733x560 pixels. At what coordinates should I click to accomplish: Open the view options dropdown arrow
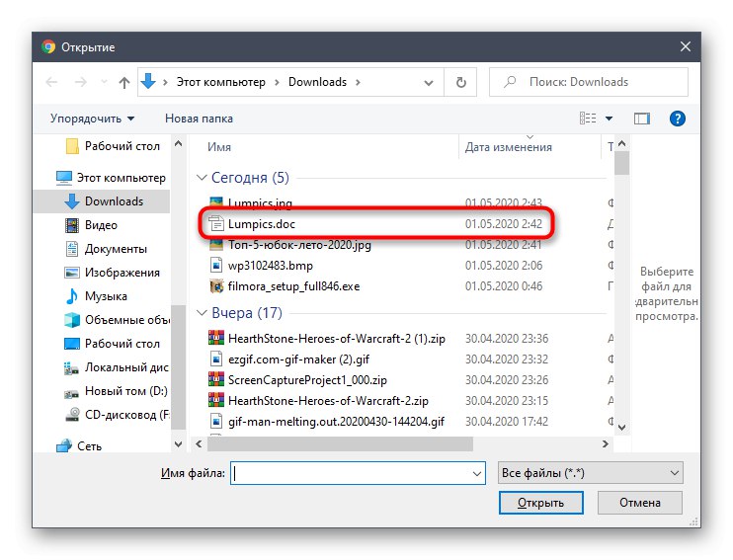click(609, 119)
